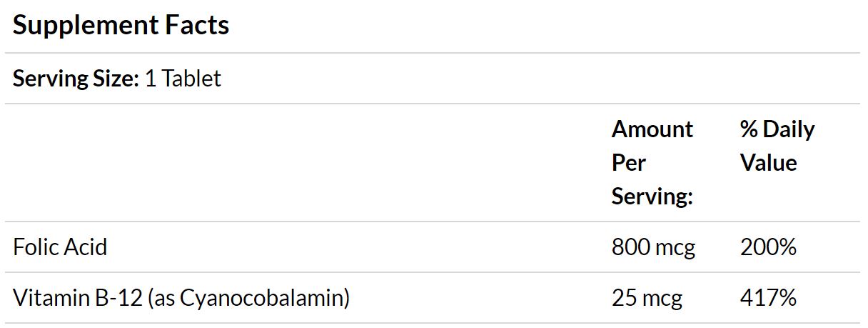
Task: Select the 200% daily value
Action: 768,247
